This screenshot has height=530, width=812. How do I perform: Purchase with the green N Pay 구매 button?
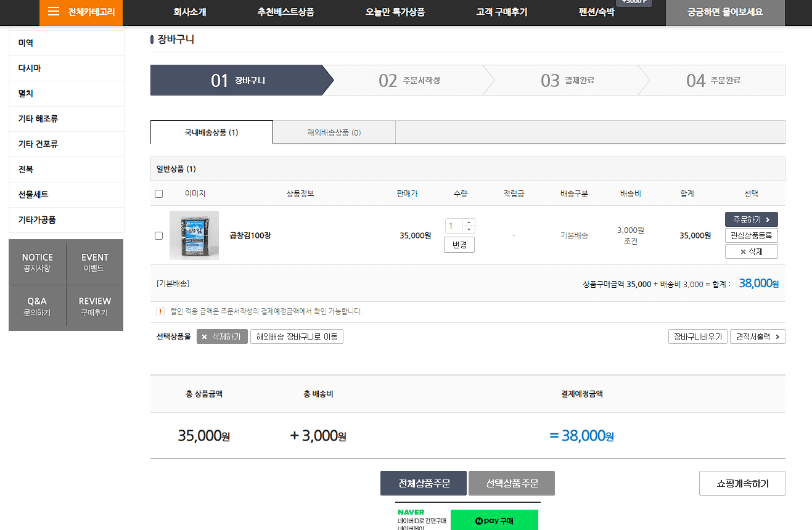pyautogui.click(x=494, y=520)
